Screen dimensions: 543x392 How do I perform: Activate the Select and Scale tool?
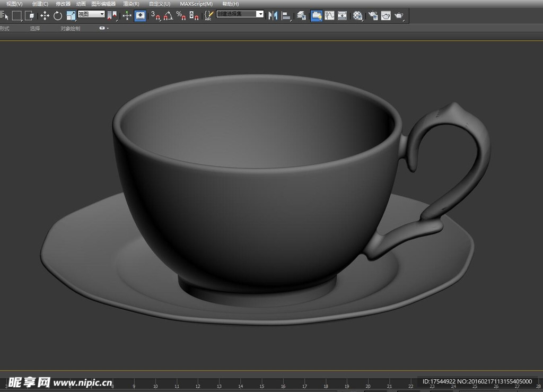[x=71, y=15]
